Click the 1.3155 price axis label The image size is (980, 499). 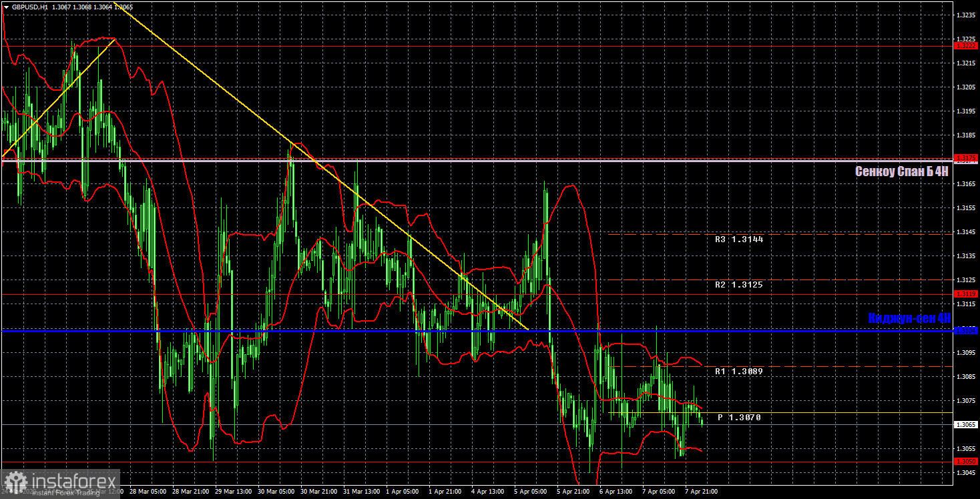[x=966, y=208]
